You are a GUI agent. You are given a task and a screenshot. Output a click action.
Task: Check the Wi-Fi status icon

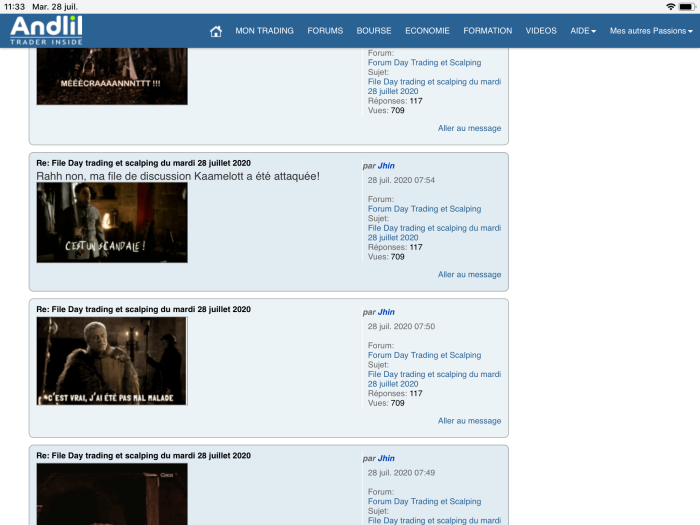click(670, 7)
